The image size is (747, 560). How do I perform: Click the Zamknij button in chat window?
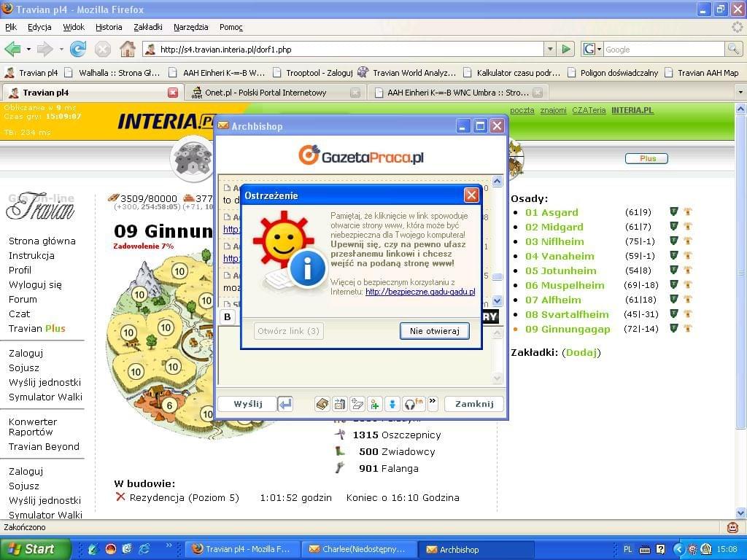tap(474, 404)
